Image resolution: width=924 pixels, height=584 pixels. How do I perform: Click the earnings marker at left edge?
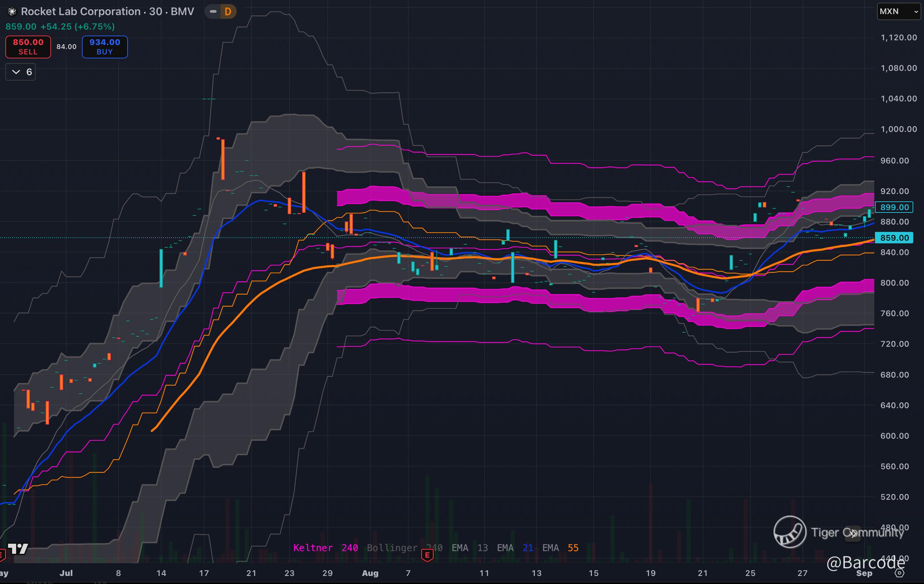point(2,555)
